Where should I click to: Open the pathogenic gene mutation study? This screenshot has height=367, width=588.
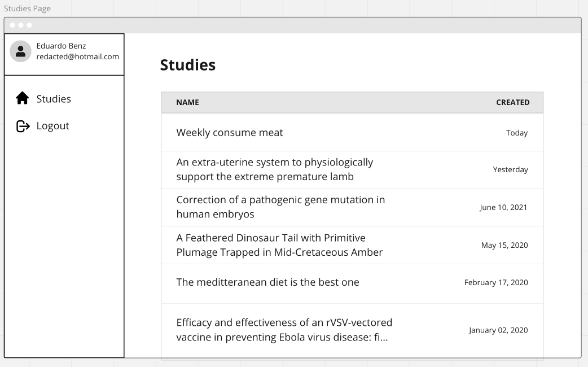tap(280, 207)
